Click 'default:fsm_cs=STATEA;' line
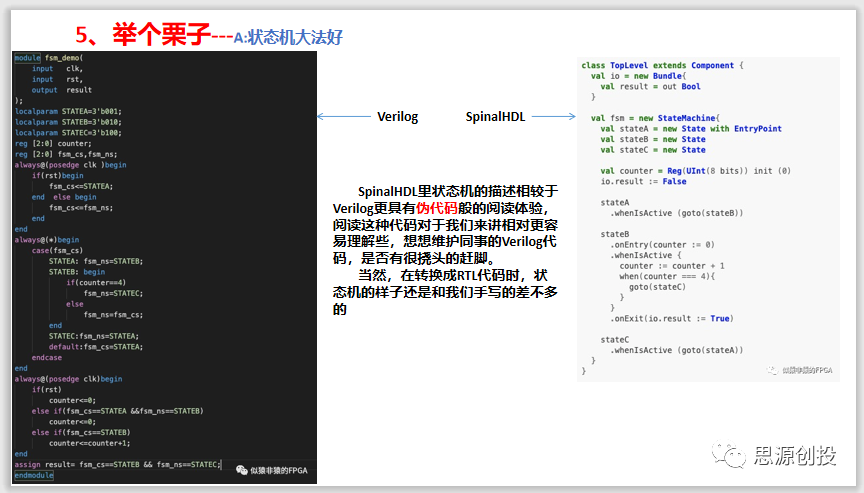 pos(96,347)
